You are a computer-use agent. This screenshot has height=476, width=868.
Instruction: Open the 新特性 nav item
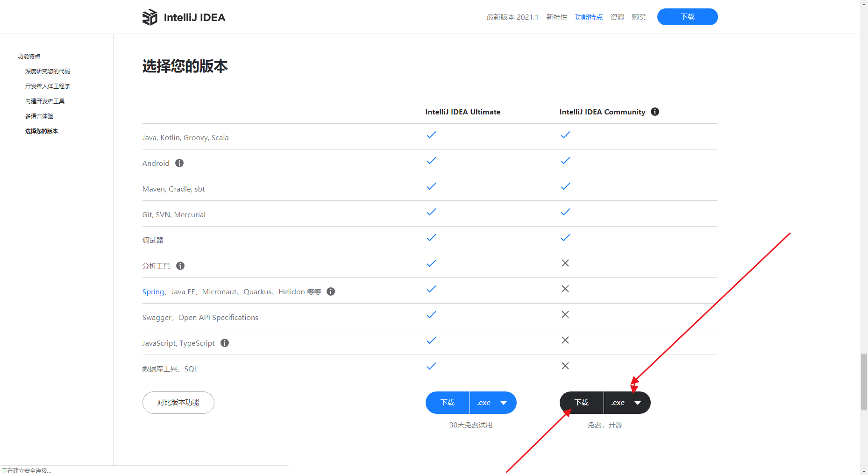[557, 17]
